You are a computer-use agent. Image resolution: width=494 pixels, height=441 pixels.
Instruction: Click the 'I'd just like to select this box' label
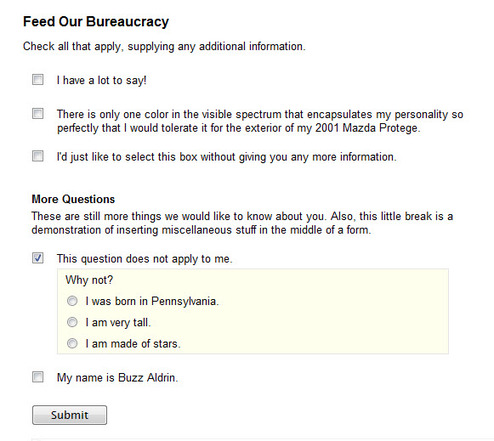pos(227,157)
